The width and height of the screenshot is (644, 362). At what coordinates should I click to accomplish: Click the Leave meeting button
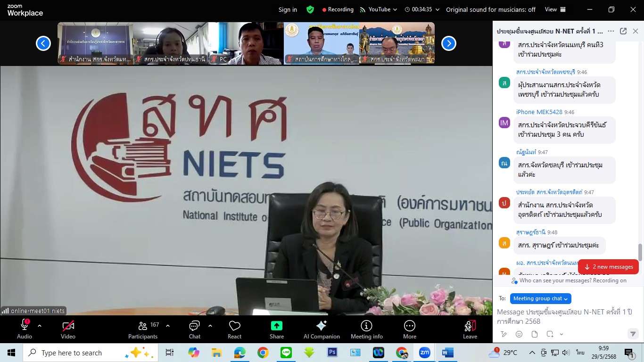tap(470, 329)
